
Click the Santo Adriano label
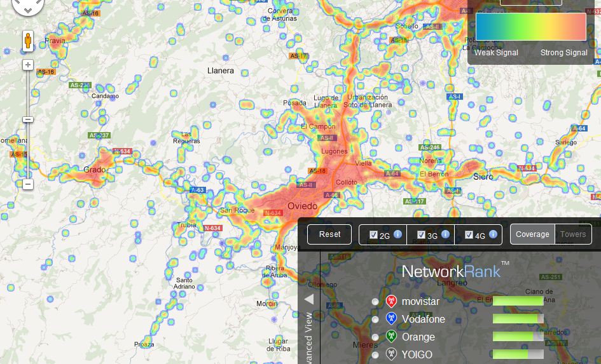[x=184, y=283]
